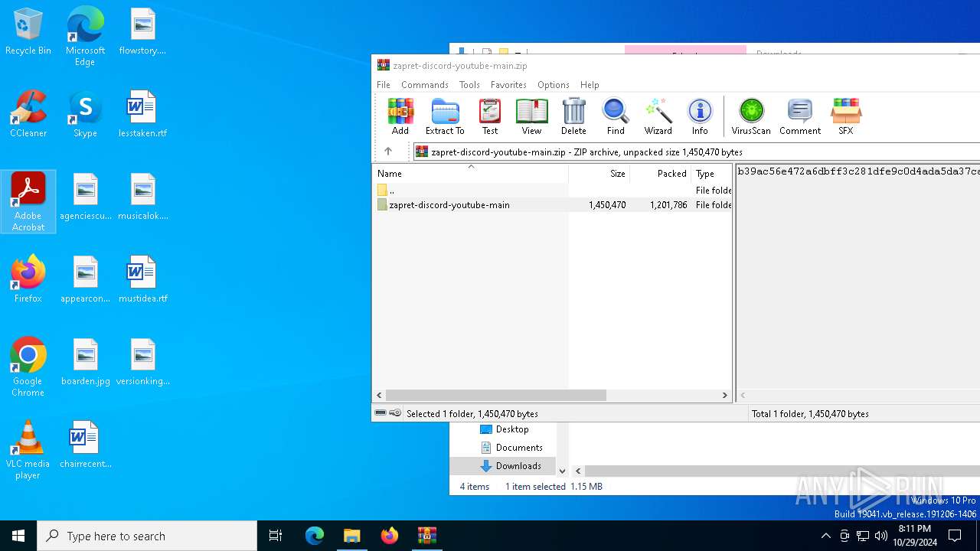Sort file list by Packed column
Image resolution: width=980 pixels, height=551 pixels.
tap(660, 174)
